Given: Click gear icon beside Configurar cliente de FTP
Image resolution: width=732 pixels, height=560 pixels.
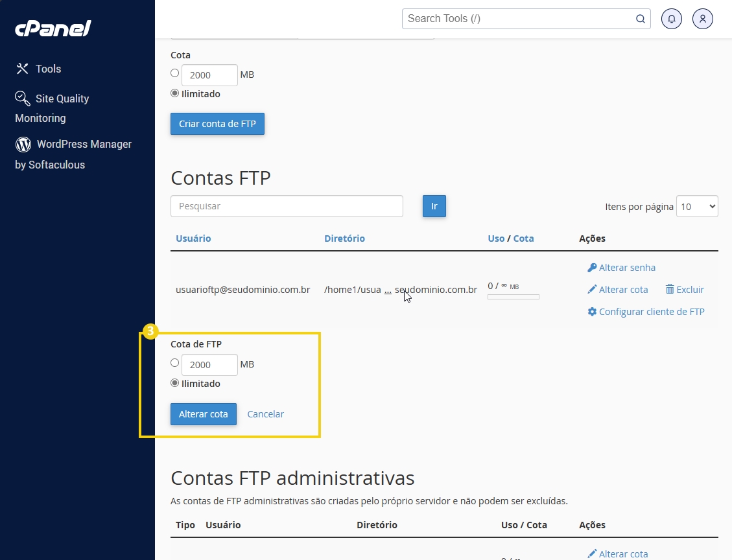Looking at the screenshot, I should coord(592,311).
